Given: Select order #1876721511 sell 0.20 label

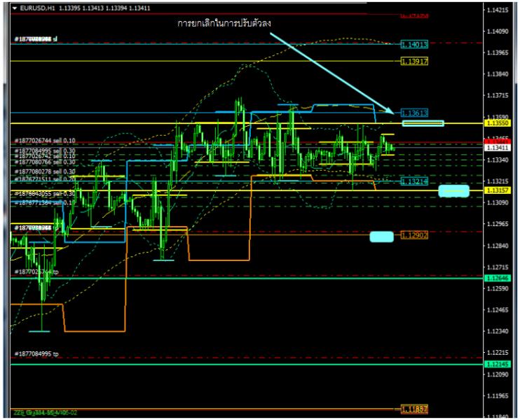Looking at the screenshot, I should pos(45,179).
